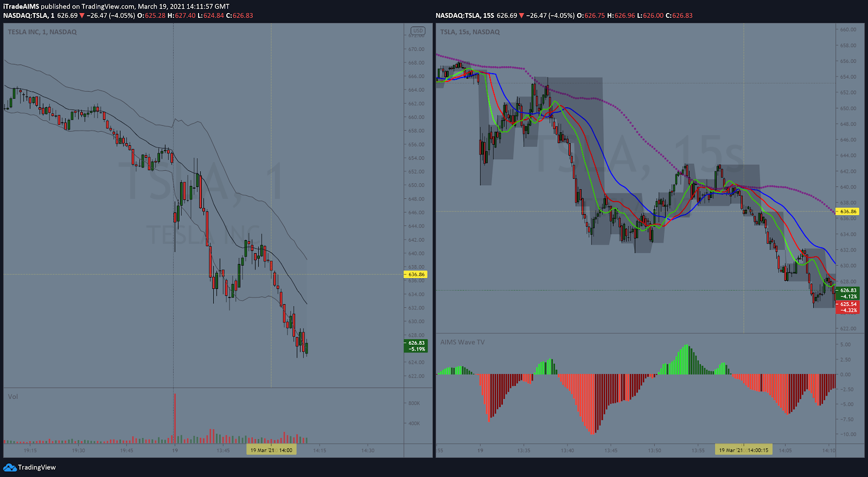Click the −7.50 label on AIMS Wave axis
Image resolution: width=868 pixels, height=477 pixels.
point(847,420)
